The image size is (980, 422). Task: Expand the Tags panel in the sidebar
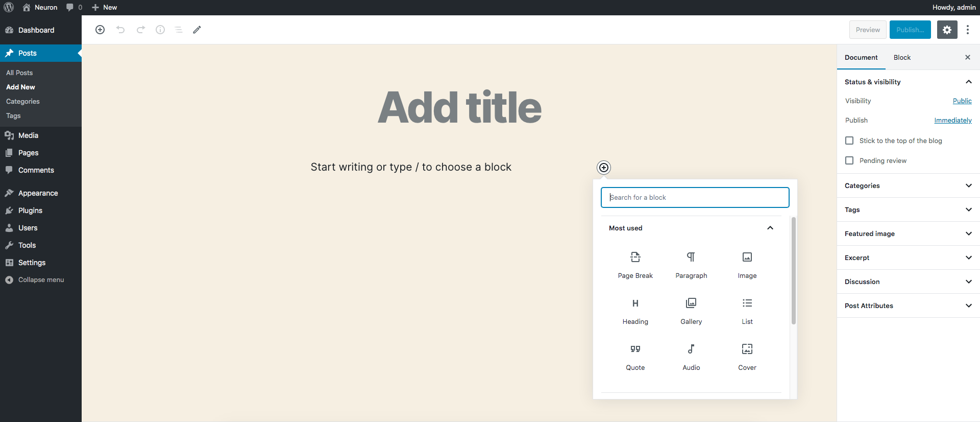point(909,209)
